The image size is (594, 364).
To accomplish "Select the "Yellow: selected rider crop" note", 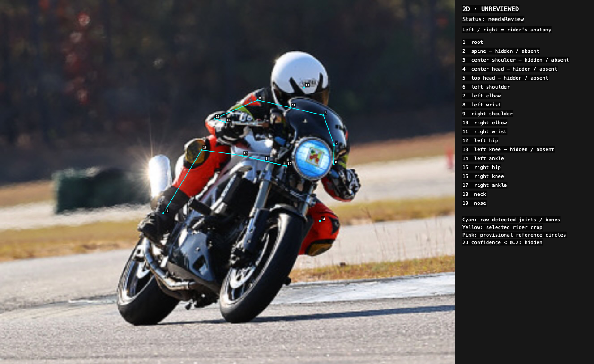I will point(502,227).
